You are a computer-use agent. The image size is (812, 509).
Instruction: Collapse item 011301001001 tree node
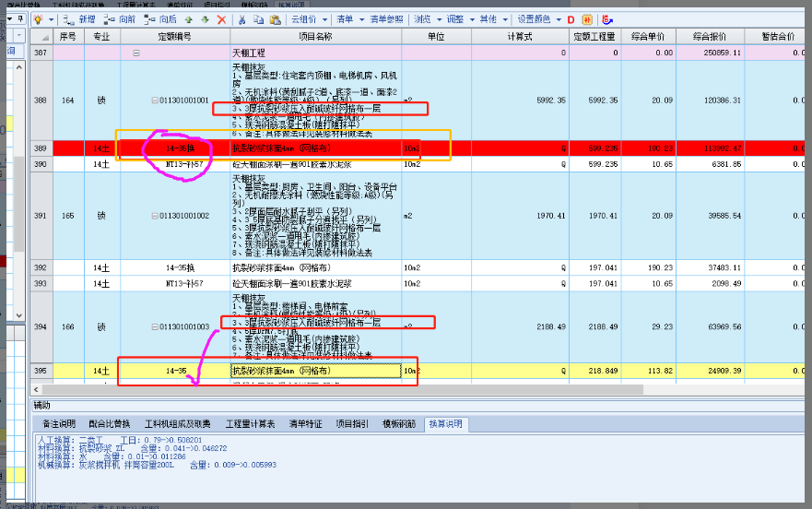pyautogui.click(x=155, y=100)
